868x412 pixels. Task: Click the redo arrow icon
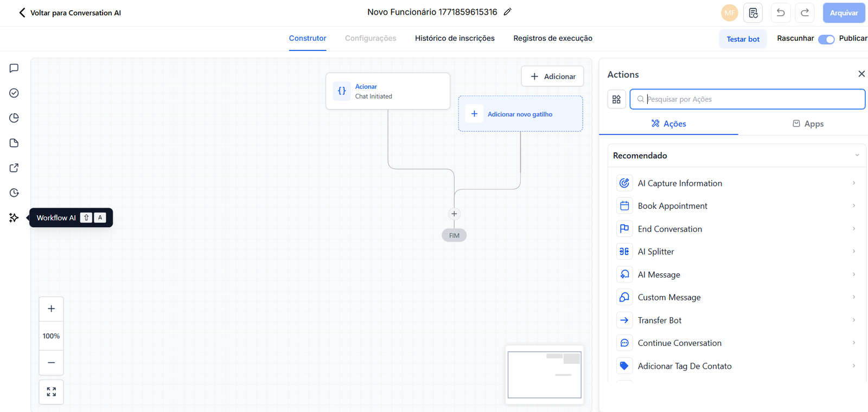(x=805, y=12)
